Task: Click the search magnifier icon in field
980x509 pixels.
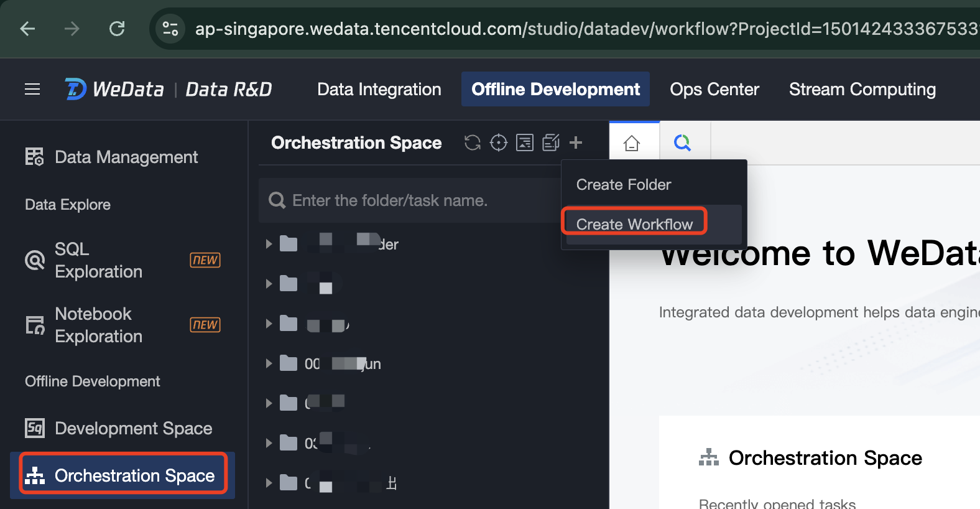Action: tap(277, 200)
